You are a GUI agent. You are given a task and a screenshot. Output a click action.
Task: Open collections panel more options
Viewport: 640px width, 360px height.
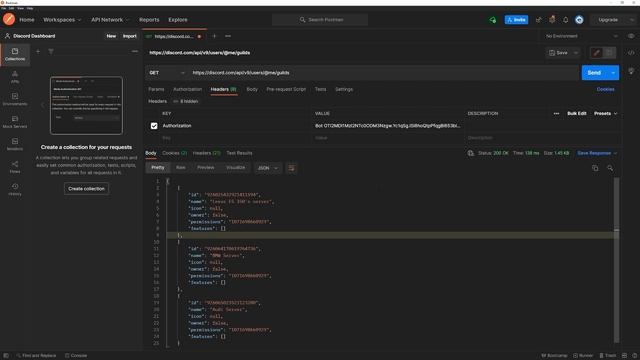pyautogui.click(x=135, y=51)
